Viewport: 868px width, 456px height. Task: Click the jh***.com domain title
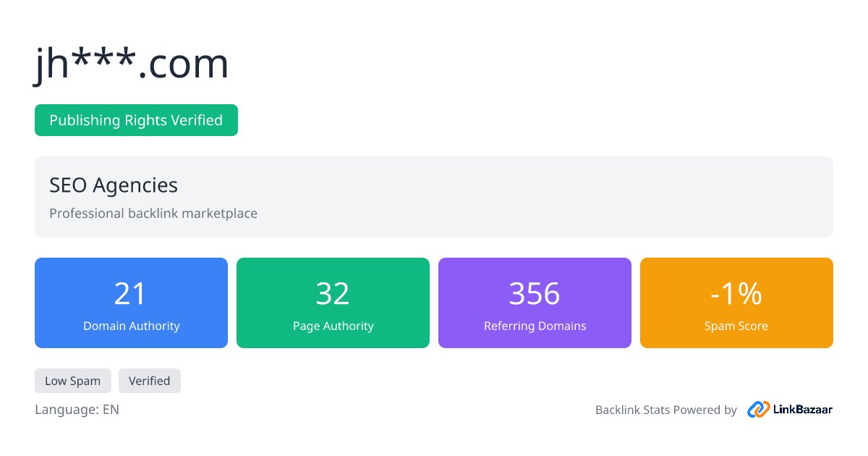(x=132, y=64)
